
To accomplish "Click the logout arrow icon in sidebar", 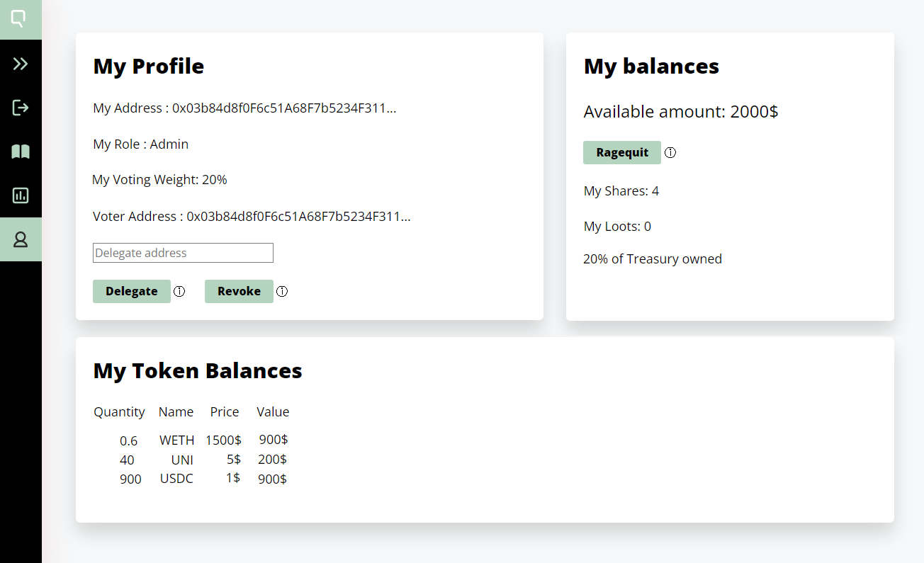I will point(21,108).
